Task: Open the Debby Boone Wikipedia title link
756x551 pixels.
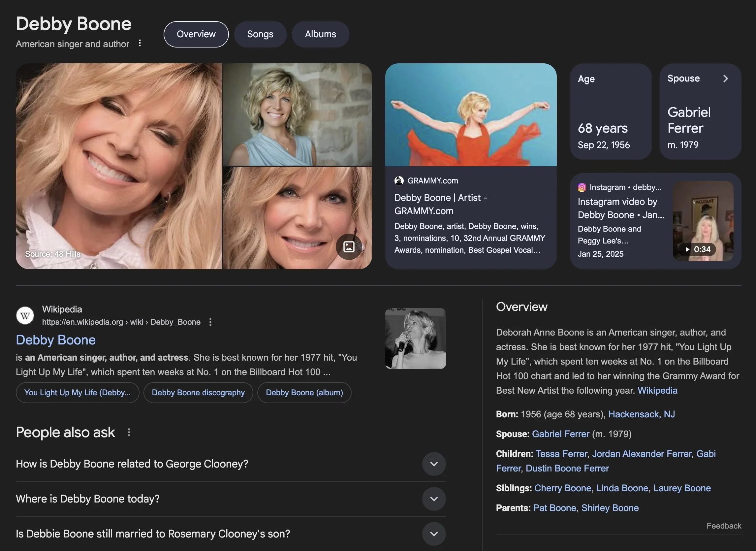Action: click(56, 340)
